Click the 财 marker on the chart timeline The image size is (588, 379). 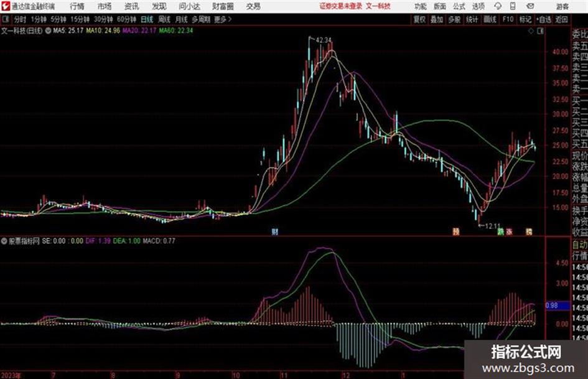[275, 232]
